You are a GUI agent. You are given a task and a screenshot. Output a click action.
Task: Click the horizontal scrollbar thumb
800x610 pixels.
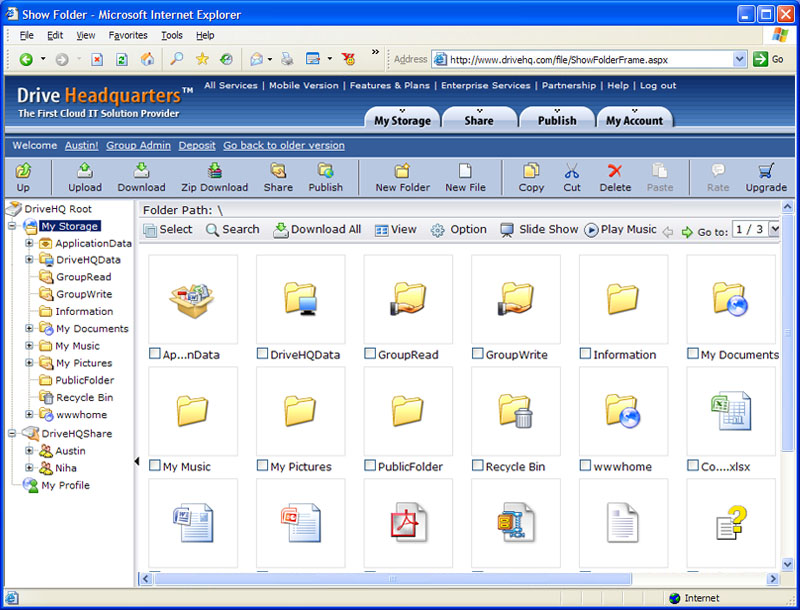(392, 579)
